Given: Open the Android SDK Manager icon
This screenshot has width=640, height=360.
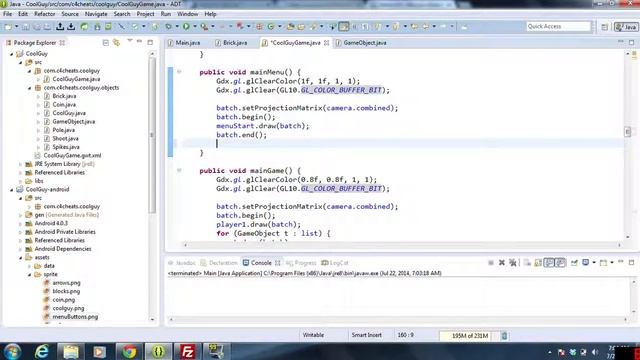Looking at the screenshot, I should [97, 27].
